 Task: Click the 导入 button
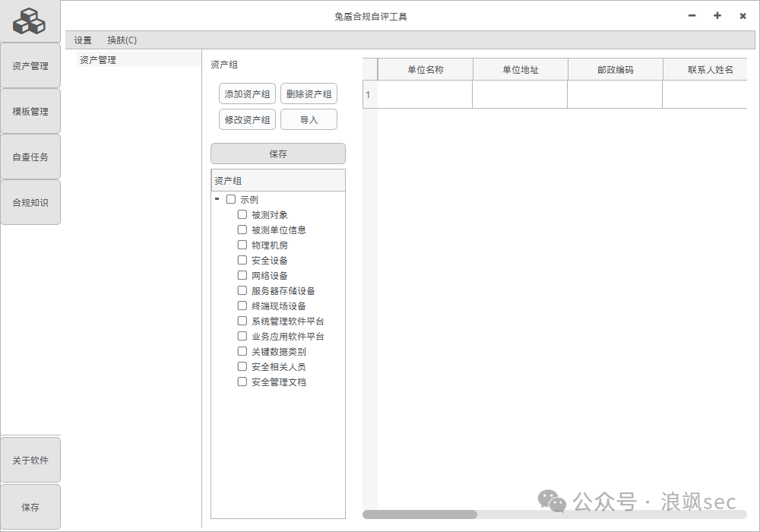coord(309,119)
